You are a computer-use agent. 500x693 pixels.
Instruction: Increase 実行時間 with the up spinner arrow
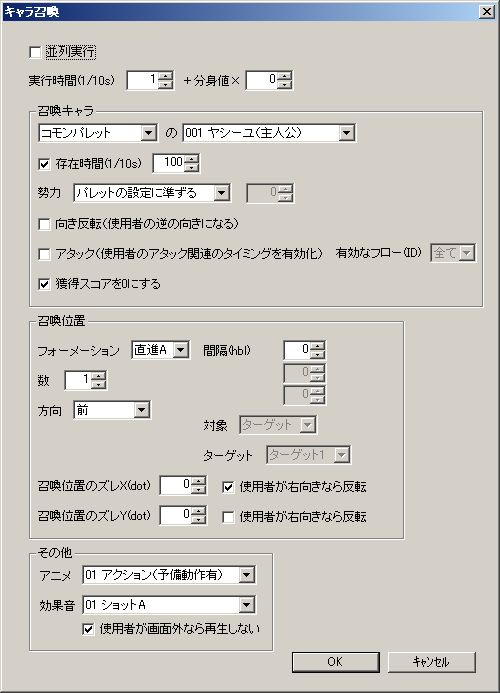pyautogui.click(x=165, y=76)
